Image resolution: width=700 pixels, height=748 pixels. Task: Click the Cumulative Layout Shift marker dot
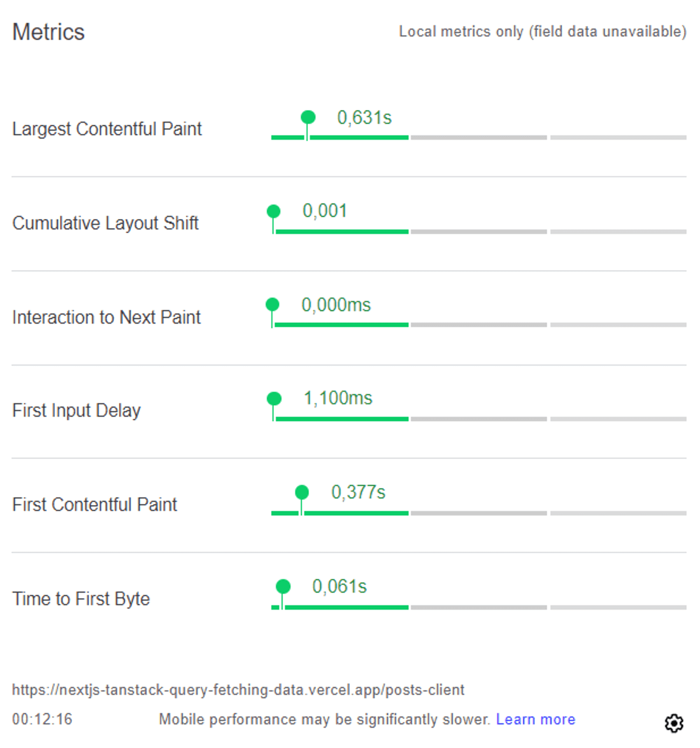click(x=273, y=211)
